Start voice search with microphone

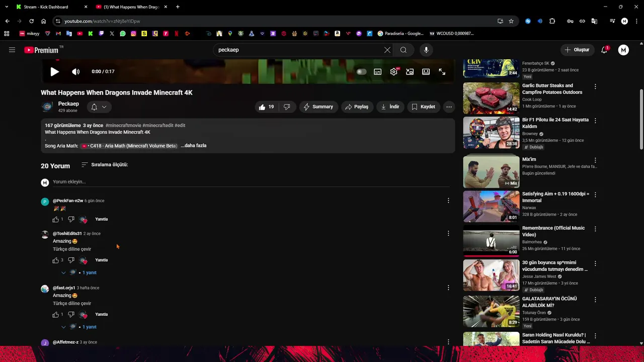click(426, 50)
